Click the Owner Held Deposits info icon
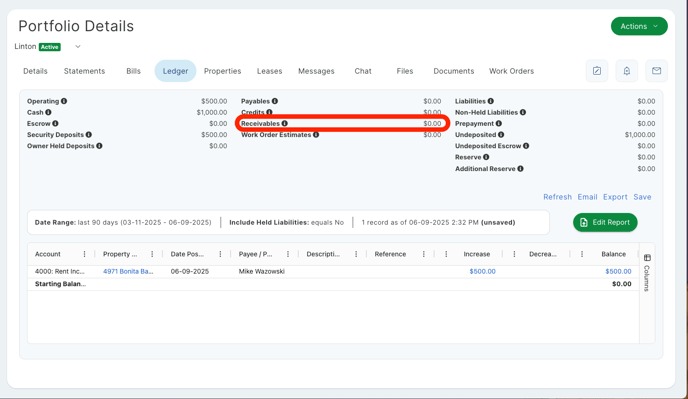The width and height of the screenshot is (688, 399). pyautogui.click(x=99, y=146)
